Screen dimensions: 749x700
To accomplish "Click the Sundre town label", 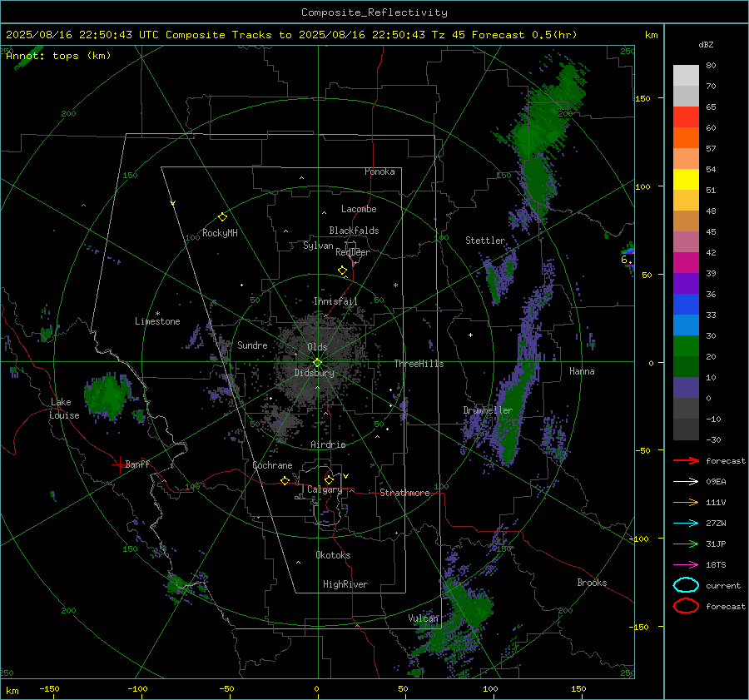I will point(252,345).
